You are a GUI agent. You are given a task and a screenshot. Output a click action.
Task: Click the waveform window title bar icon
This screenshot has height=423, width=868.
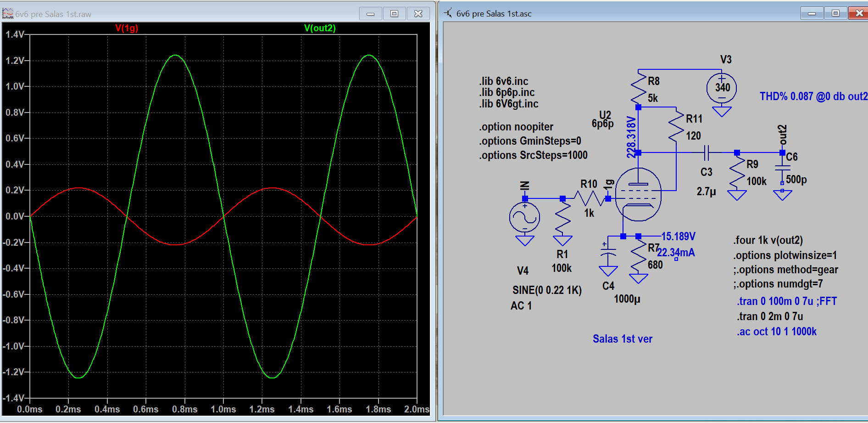tap(8, 14)
